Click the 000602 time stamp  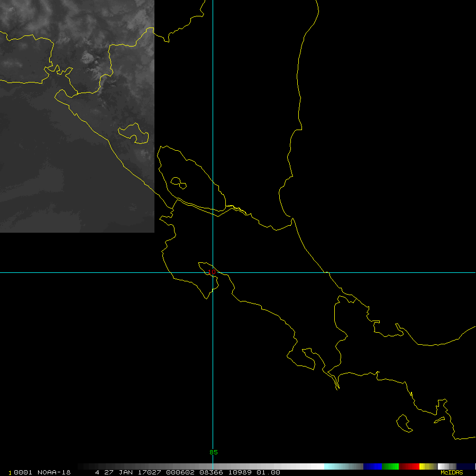point(181,472)
